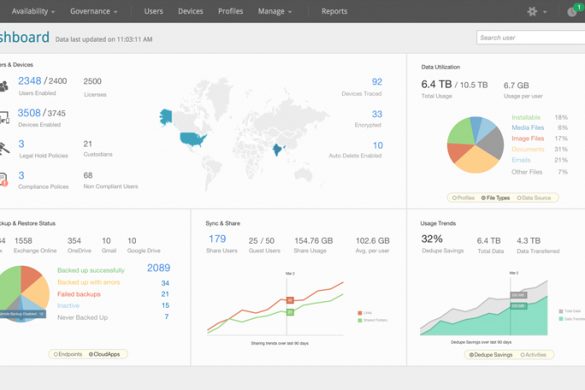The image size is (585, 390).
Task: Click the Users Enabled people icon
Action: [x=4, y=86]
